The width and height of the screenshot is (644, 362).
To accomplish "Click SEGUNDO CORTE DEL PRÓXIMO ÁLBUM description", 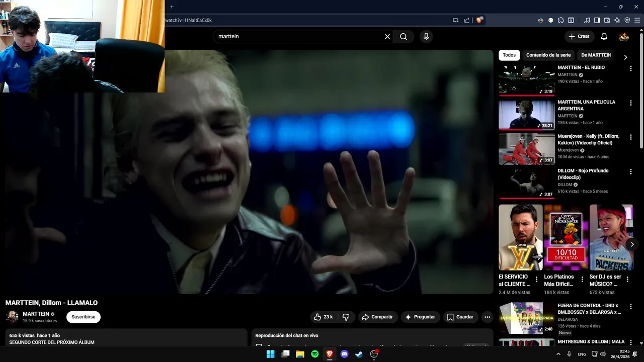I will (x=52, y=342).
